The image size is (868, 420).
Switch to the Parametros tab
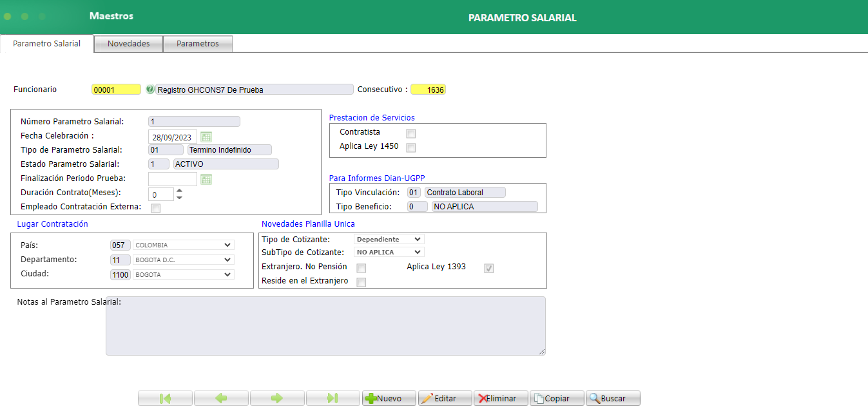click(198, 44)
